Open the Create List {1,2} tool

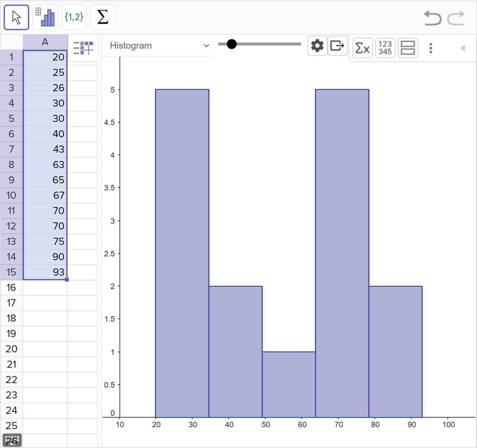pos(74,17)
